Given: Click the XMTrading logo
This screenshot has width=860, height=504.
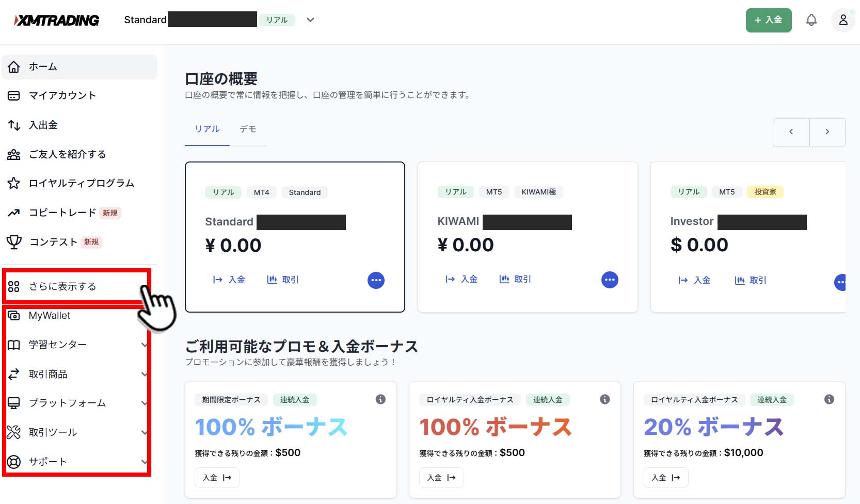Looking at the screenshot, I should pyautogui.click(x=57, y=20).
